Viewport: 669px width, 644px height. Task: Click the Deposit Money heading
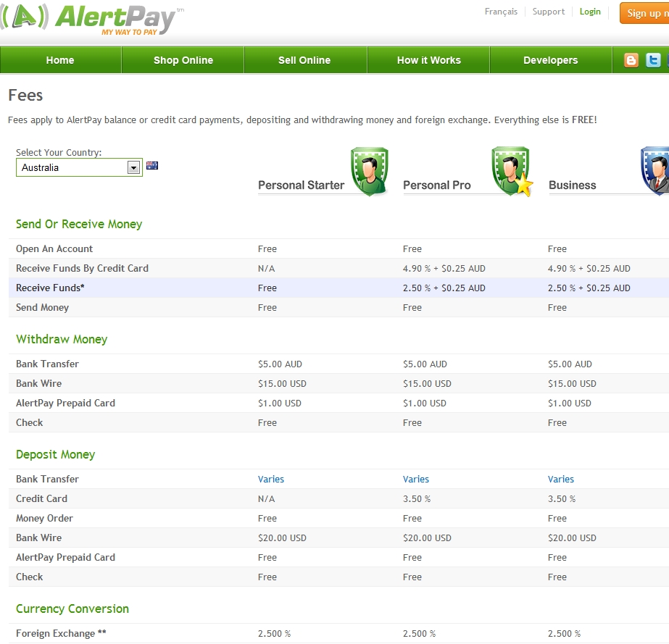pyautogui.click(x=56, y=454)
